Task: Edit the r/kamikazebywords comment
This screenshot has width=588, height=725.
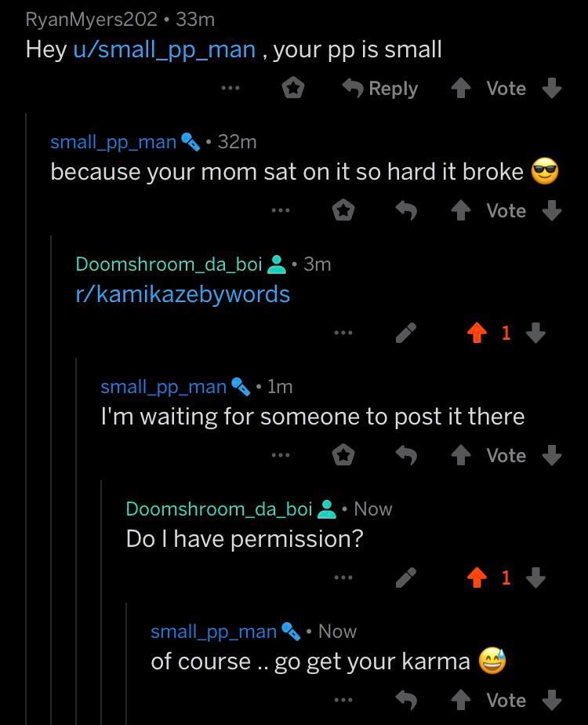Action: pos(406,333)
